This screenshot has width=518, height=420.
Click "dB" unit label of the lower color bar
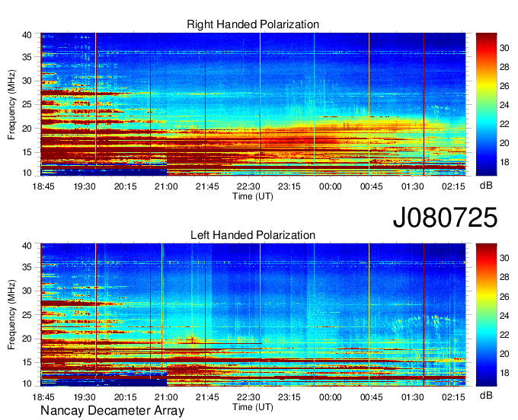pyautogui.click(x=486, y=395)
